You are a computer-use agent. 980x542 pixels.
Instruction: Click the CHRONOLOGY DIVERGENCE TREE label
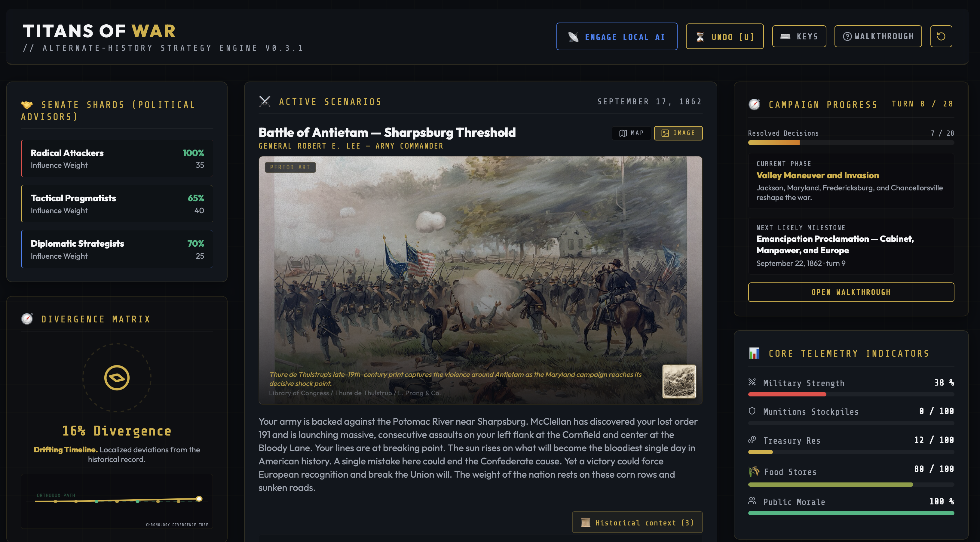pos(177,525)
